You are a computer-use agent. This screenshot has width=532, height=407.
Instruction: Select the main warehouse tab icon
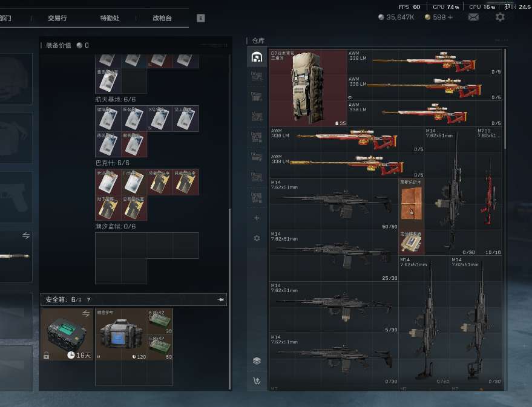257,57
